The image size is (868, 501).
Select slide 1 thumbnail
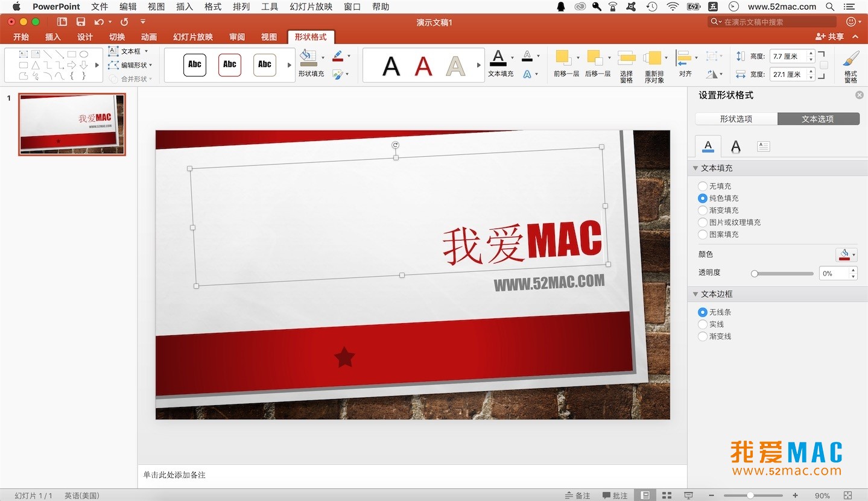(72, 124)
